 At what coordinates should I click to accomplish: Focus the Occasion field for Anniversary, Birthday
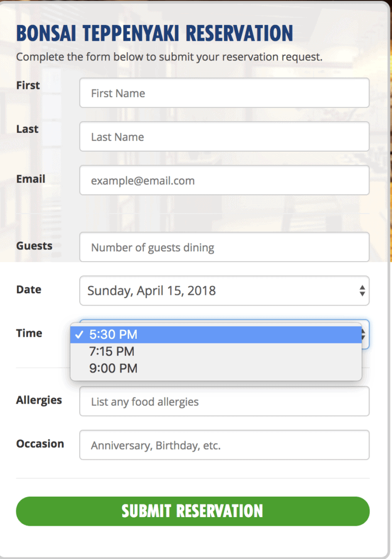point(224,445)
